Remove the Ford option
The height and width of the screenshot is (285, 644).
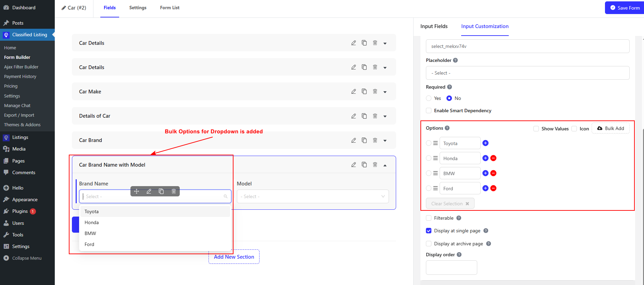click(x=493, y=188)
